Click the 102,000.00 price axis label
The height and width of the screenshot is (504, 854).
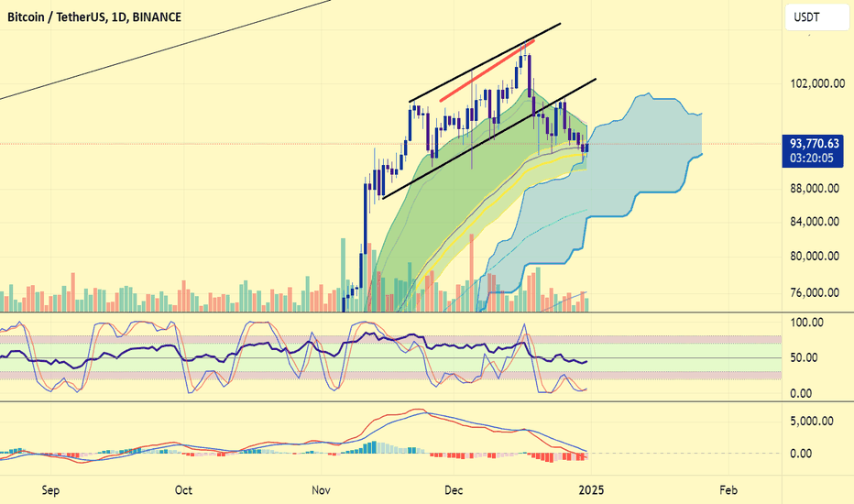pyautogui.click(x=817, y=84)
